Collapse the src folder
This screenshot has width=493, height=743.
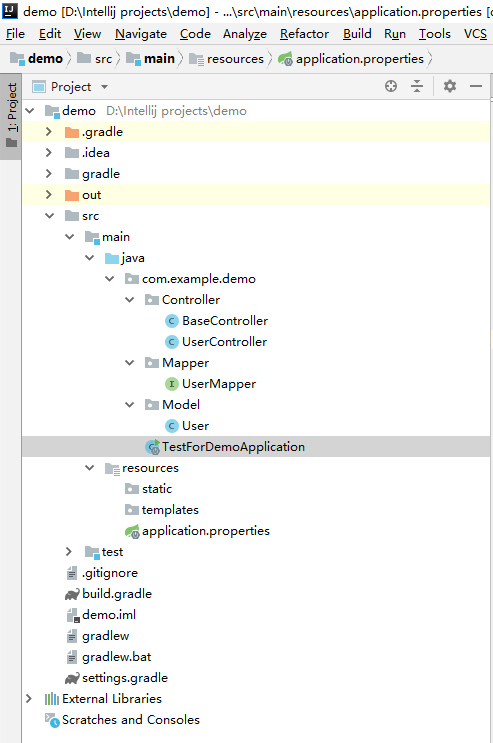point(49,216)
